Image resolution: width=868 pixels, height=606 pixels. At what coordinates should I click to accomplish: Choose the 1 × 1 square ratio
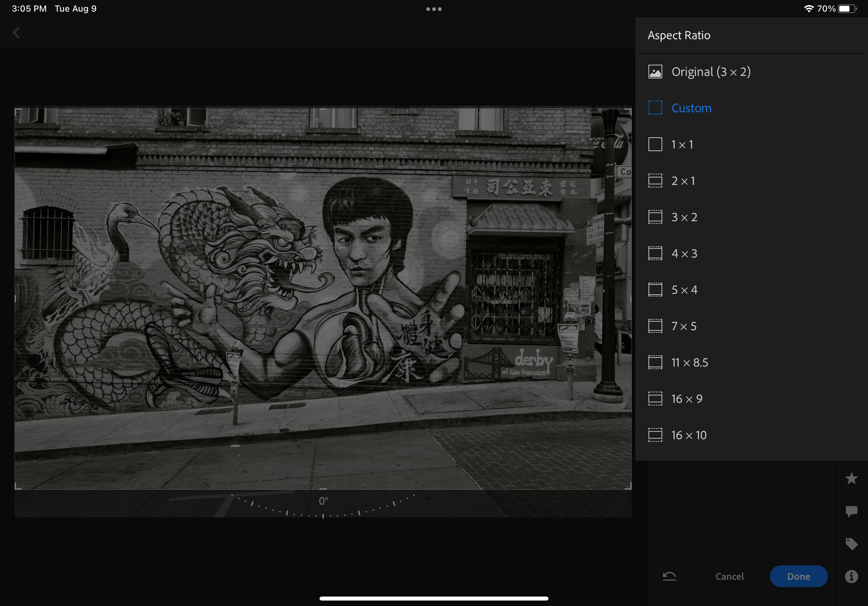click(682, 144)
